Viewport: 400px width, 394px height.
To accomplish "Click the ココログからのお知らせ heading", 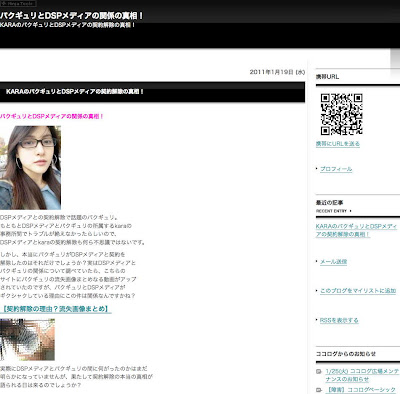I will (346, 354).
